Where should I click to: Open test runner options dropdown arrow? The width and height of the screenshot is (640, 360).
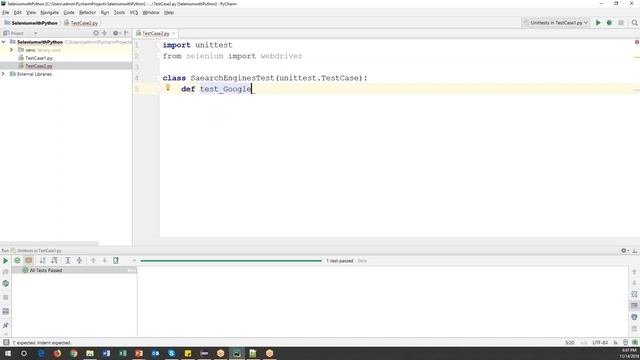click(134, 260)
